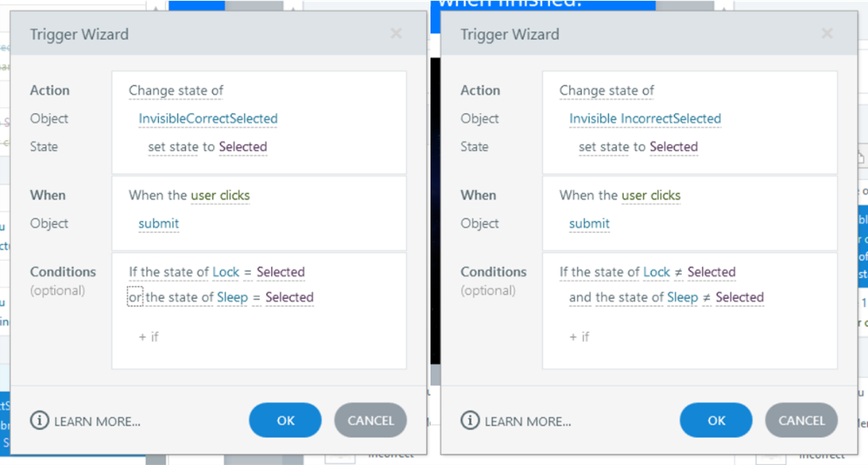Click 'Lock' in the 'Lock = Selected' condition
Viewport: 868px width, 465px height.
225,272
